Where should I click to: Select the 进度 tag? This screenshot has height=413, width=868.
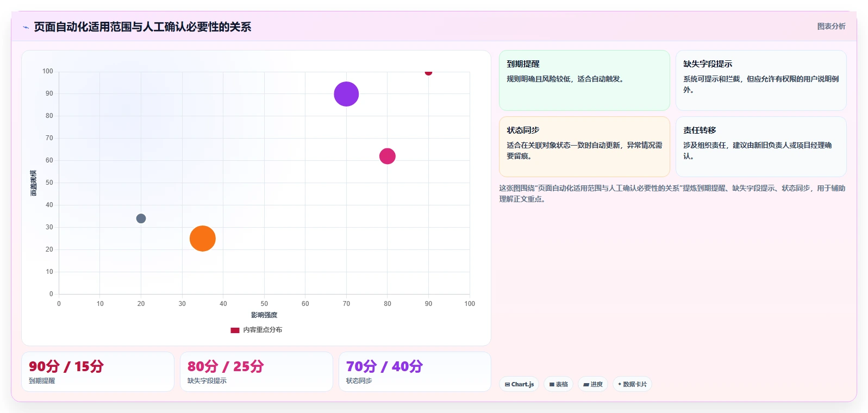click(x=593, y=384)
